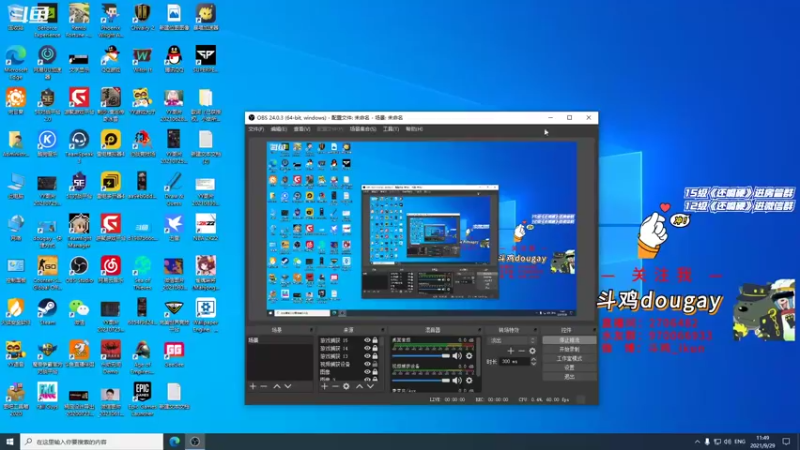Adjust second mixer channel volume slider
Screen dimensions: 800x450
pos(421,380)
